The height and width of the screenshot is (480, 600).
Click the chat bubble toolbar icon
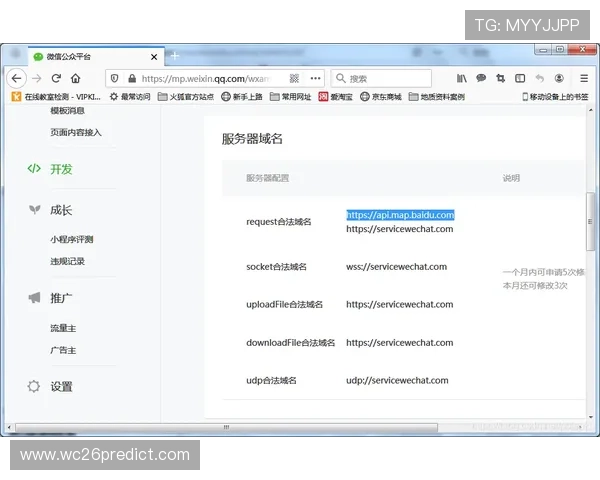(481, 78)
